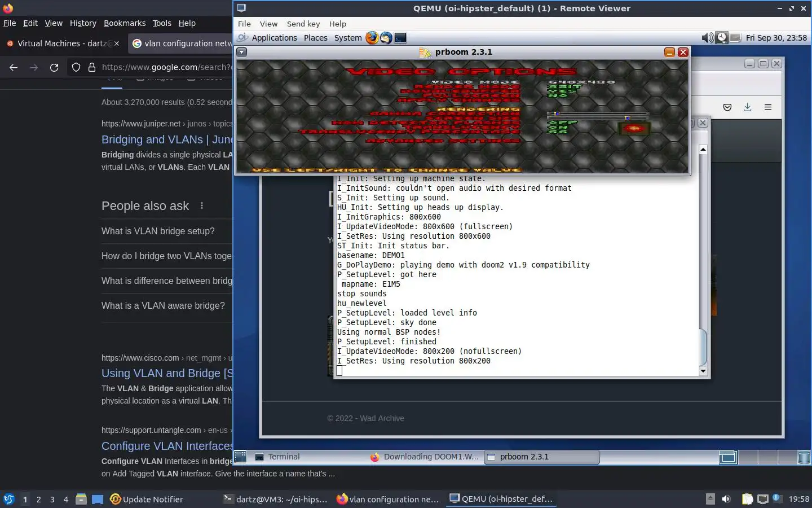Click the blue show desktop icon in the host taskbar
Image resolution: width=812 pixels, height=508 pixels.
(x=98, y=500)
